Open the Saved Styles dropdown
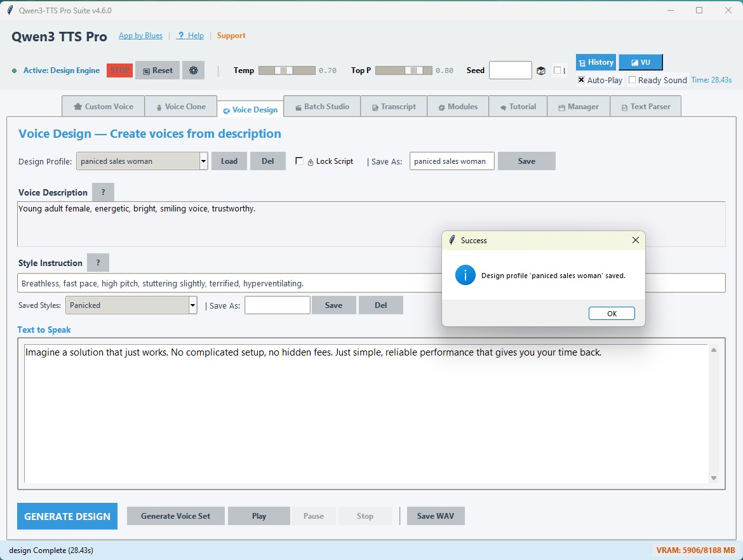The width and height of the screenshot is (743, 560). (x=193, y=305)
